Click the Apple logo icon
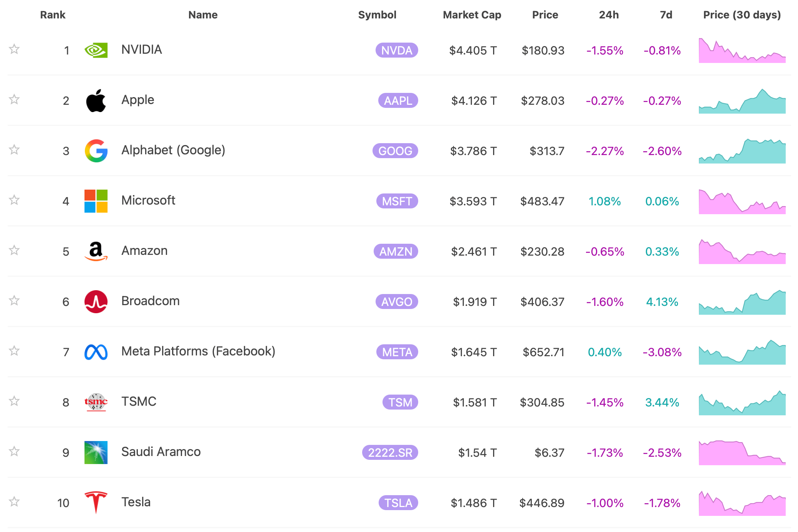798x532 pixels. pyautogui.click(x=96, y=100)
